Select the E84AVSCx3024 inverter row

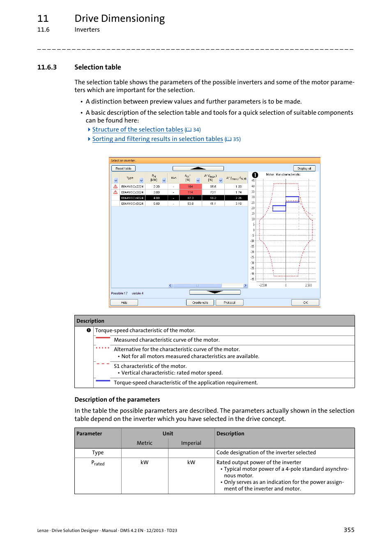tap(180, 192)
